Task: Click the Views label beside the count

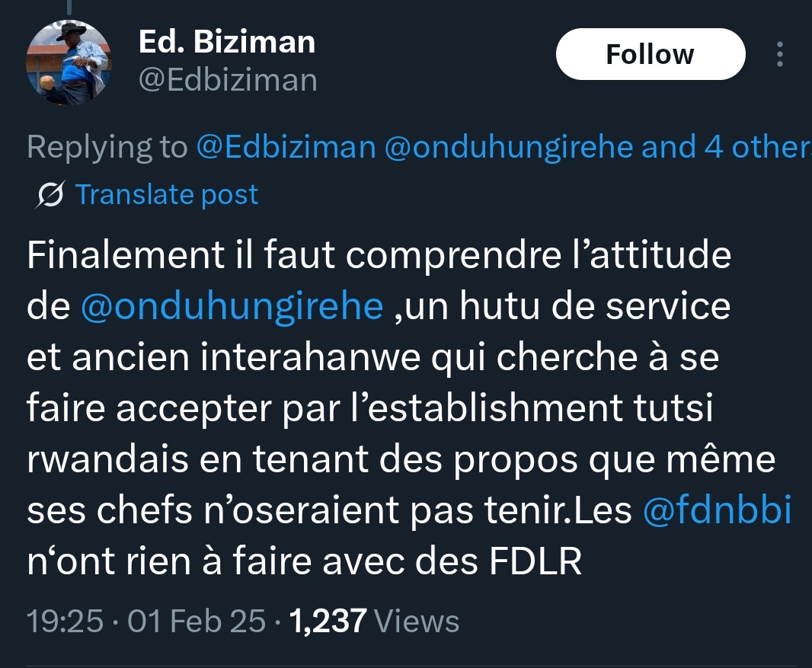Action: (x=418, y=622)
